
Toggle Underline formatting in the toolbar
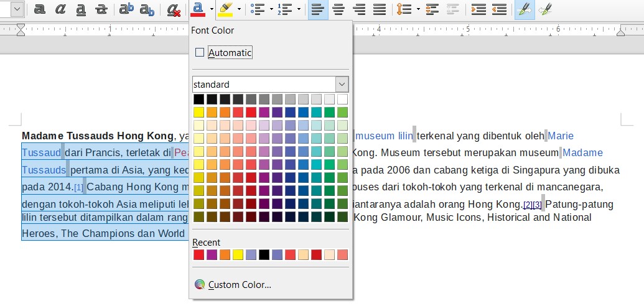pyautogui.click(x=81, y=9)
